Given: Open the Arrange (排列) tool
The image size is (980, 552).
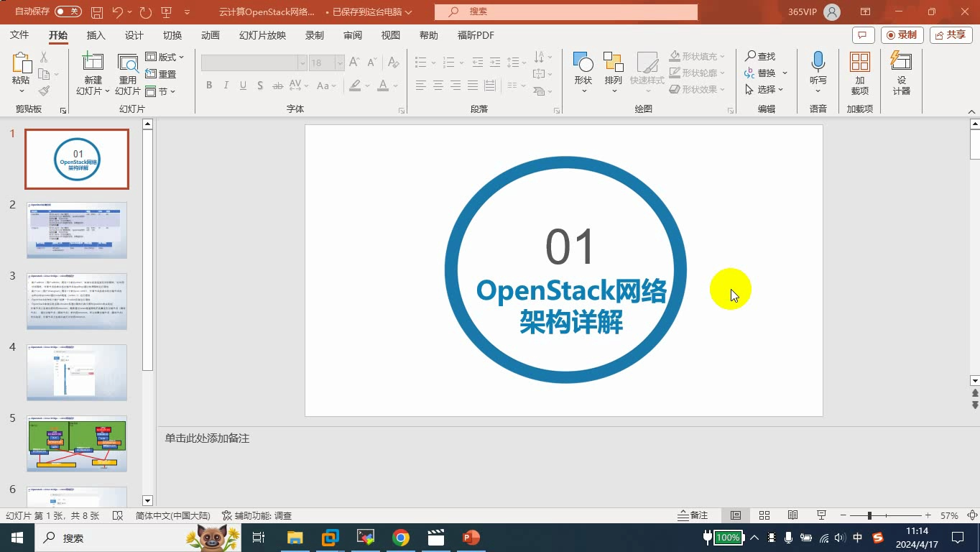Looking at the screenshot, I should [x=613, y=68].
